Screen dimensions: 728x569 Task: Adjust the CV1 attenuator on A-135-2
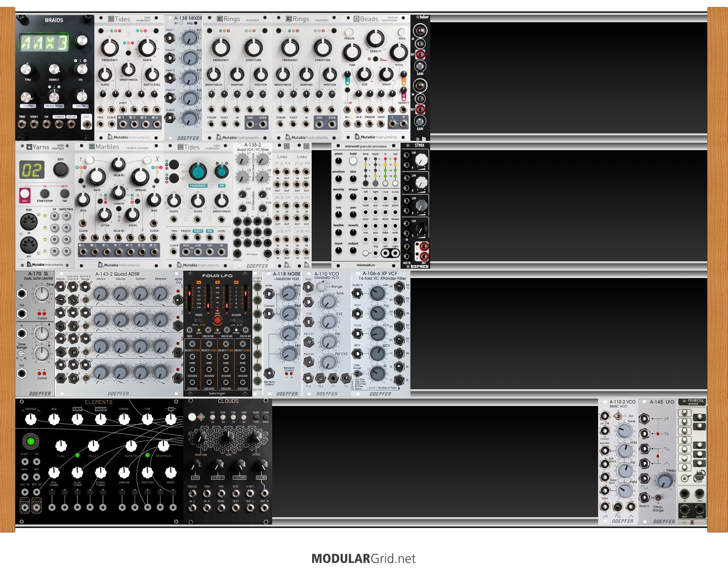coord(242,194)
